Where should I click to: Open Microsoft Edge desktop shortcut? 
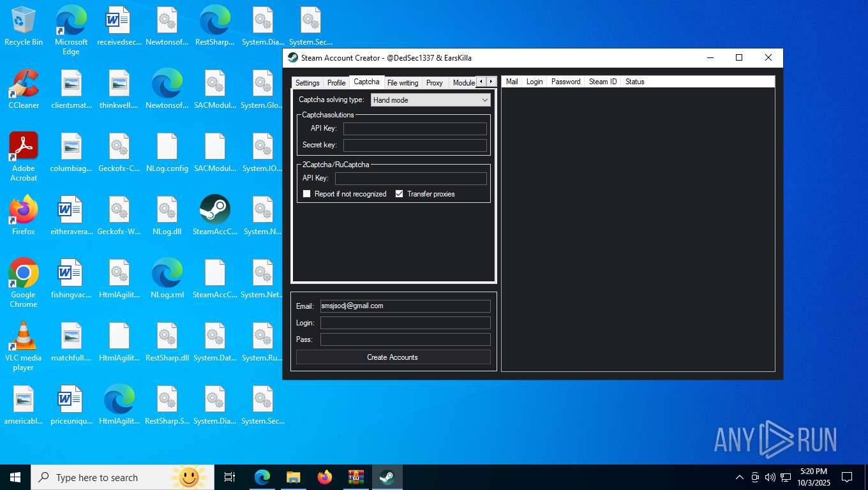(x=71, y=31)
